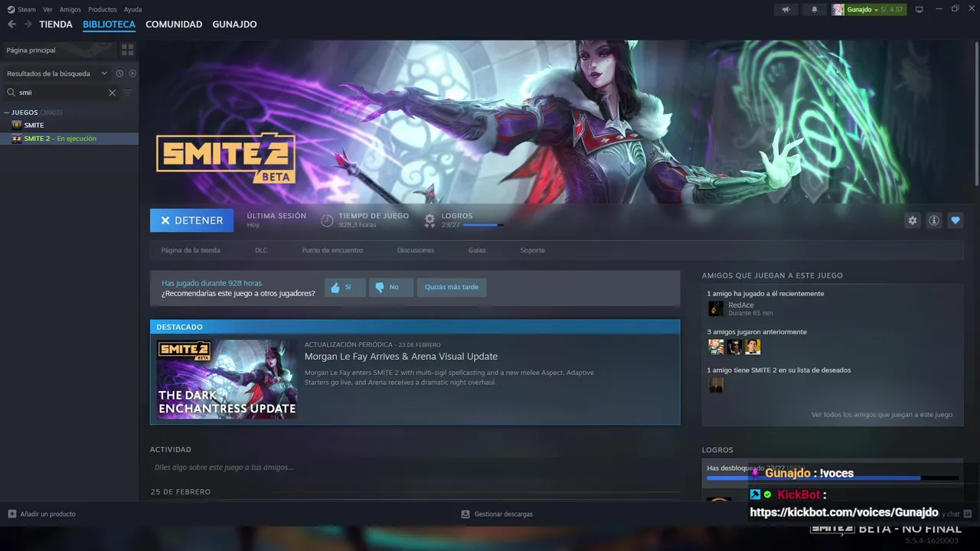
Task: Click the activity text field
Action: point(414,467)
